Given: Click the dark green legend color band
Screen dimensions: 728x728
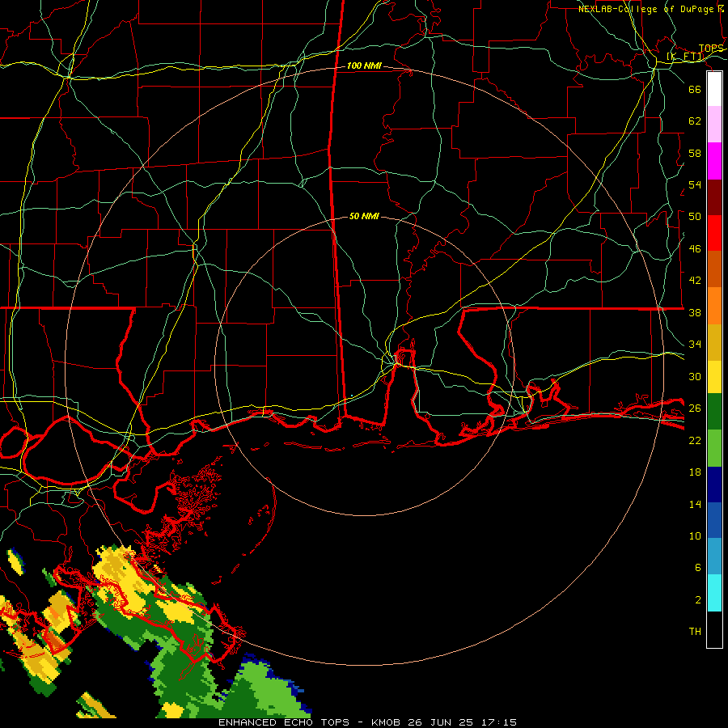Looking at the screenshot, I should coord(714,412).
